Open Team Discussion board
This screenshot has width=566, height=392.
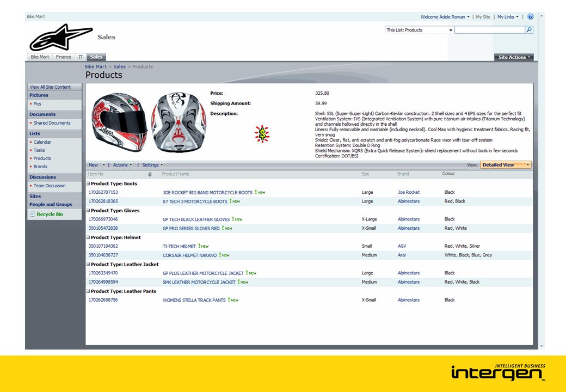pyautogui.click(x=50, y=186)
